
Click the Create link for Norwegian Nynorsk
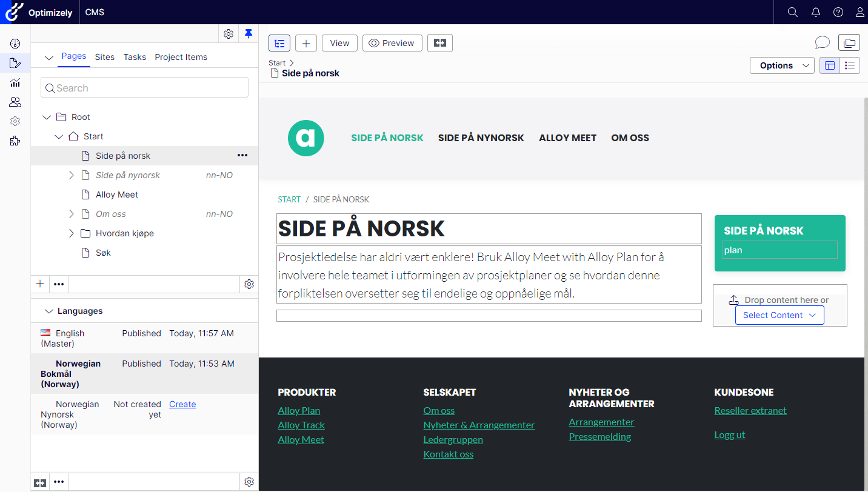pos(182,404)
